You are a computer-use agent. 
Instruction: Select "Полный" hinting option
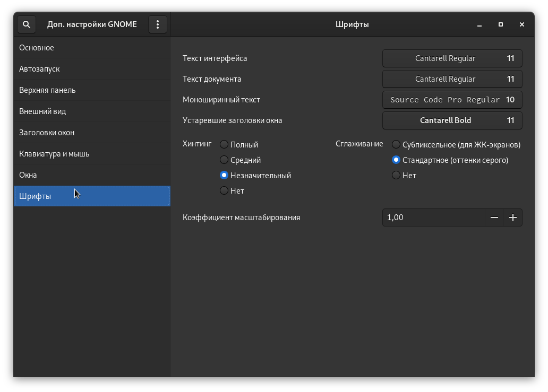[224, 144]
